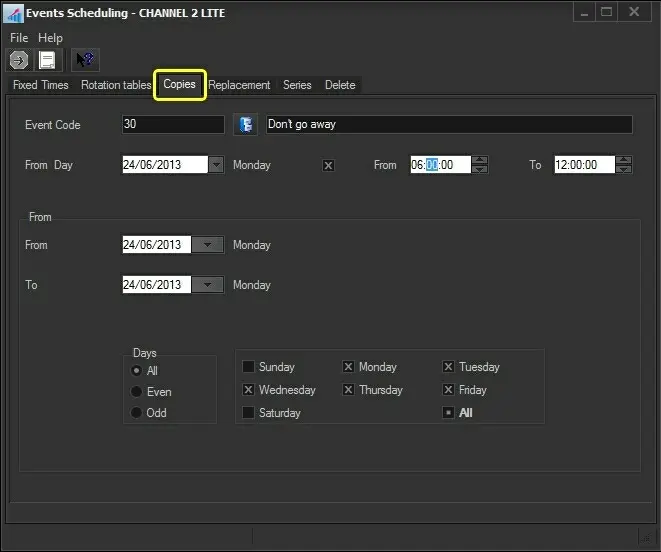Choose the Odd days radio button
Screen dimensions: 661x552
(137, 413)
